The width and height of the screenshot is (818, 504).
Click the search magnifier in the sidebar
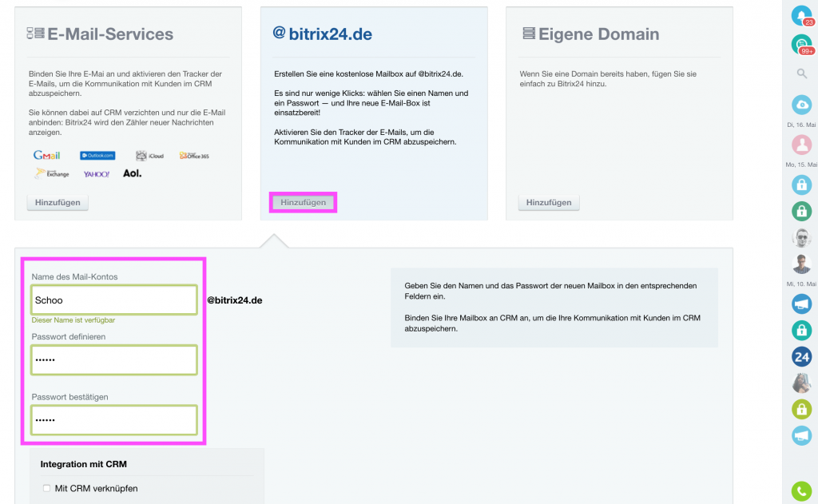[802, 73]
